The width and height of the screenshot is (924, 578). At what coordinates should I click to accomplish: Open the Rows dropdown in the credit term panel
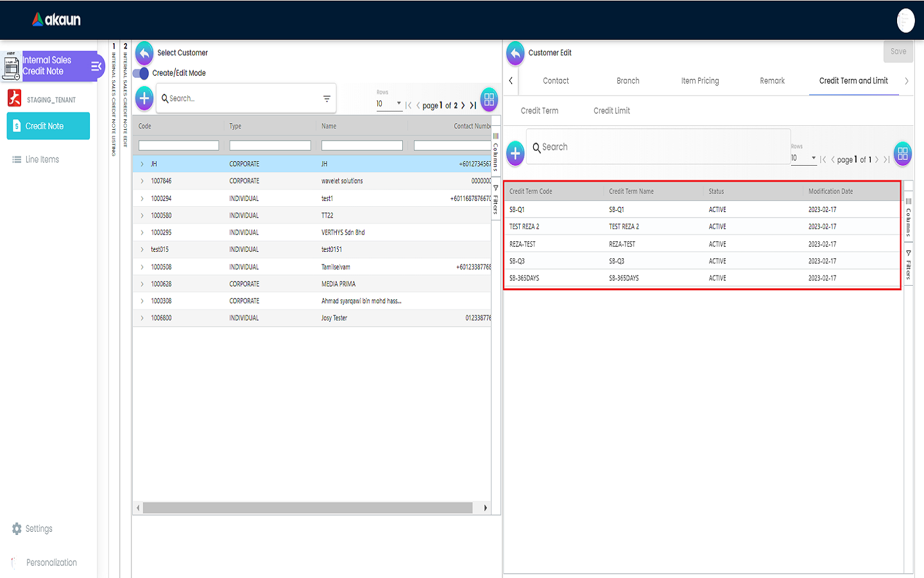click(803, 158)
